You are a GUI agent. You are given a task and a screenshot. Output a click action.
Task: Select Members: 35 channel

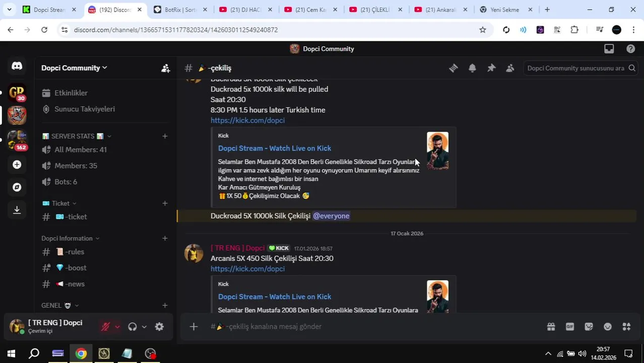click(105, 166)
